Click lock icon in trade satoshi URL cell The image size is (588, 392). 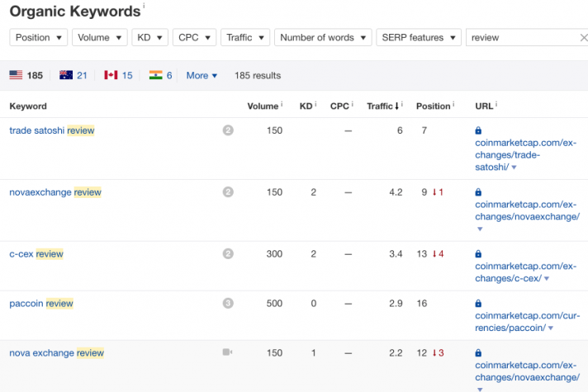[x=478, y=130]
